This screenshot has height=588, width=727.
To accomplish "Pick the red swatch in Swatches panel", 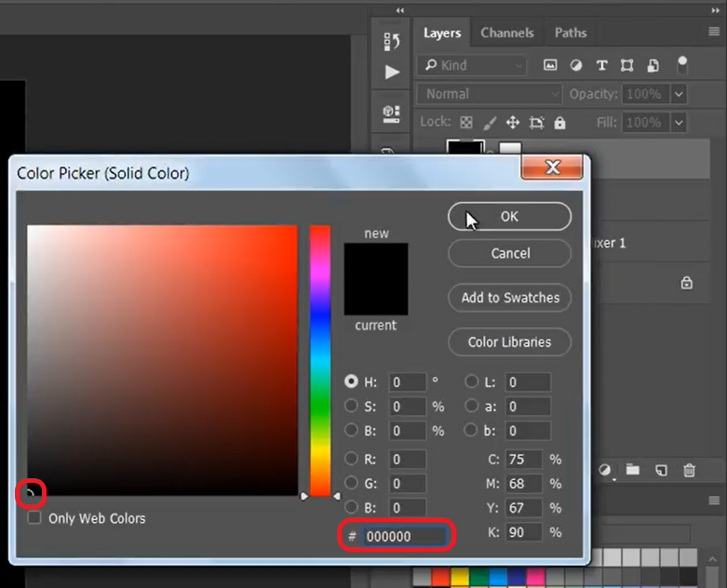I will [440, 578].
